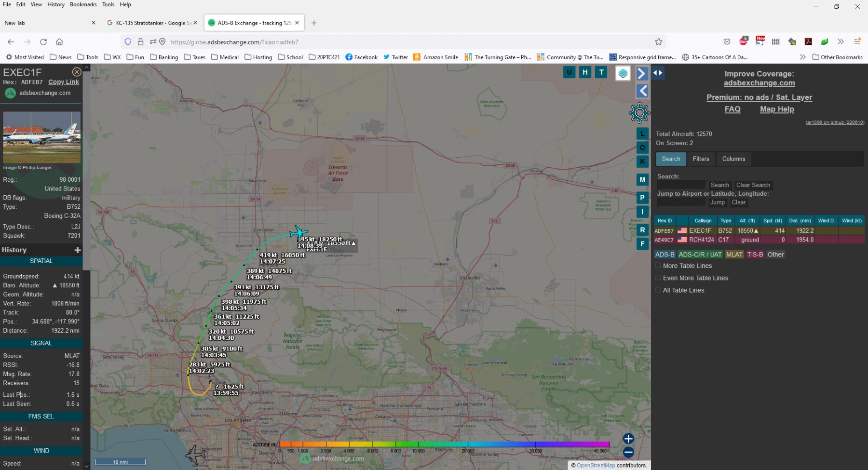Click the map layers selector icon
The width and height of the screenshot is (868, 470).
coord(623,73)
